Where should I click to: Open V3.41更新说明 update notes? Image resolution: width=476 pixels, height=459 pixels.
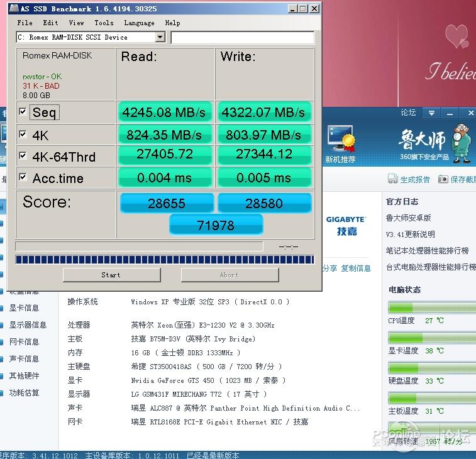point(411,234)
